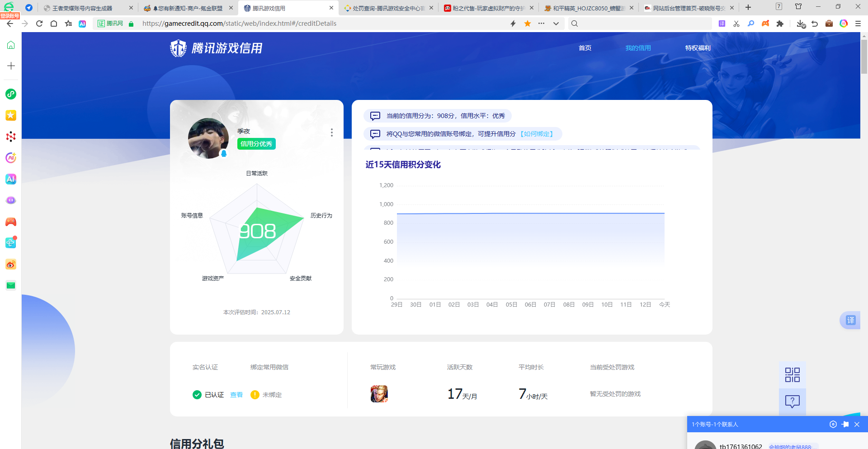The image size is (868, 449).
Task: Open a new browser tab
Action: (x=748, y=8)
